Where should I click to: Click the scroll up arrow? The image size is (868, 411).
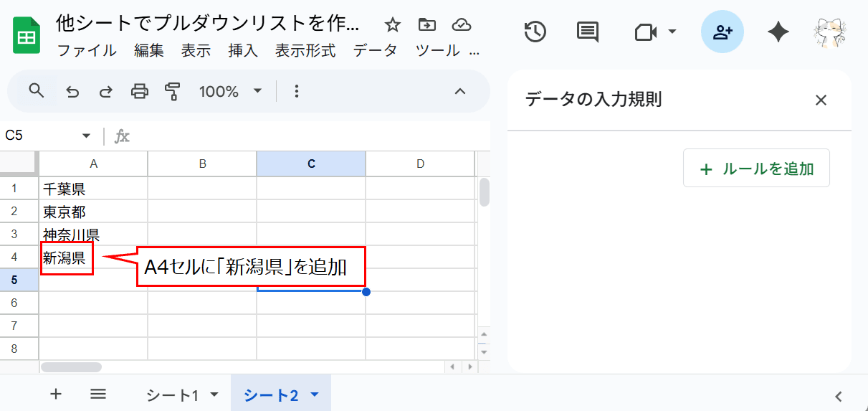point(484,335)
